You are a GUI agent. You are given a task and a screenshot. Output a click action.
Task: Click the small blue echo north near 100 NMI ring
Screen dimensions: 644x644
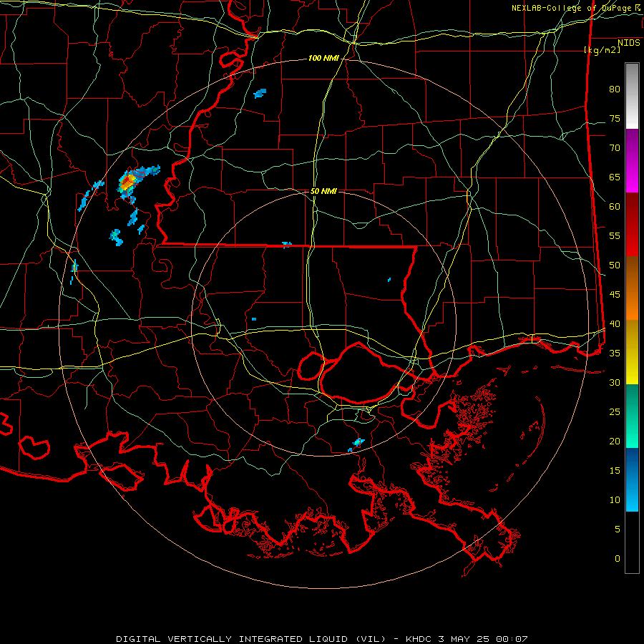pos(260,93)
